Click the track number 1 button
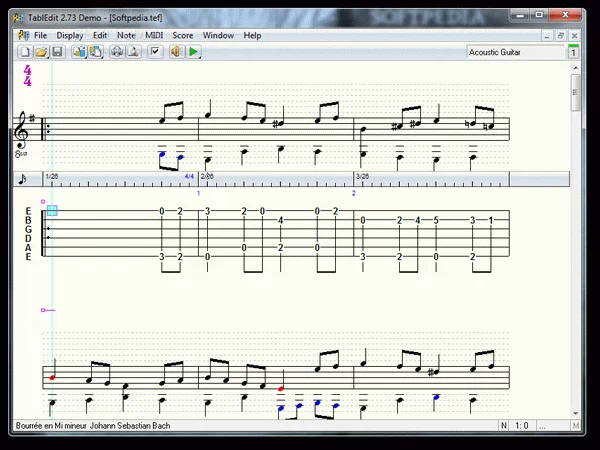 (x=573, y=52)
